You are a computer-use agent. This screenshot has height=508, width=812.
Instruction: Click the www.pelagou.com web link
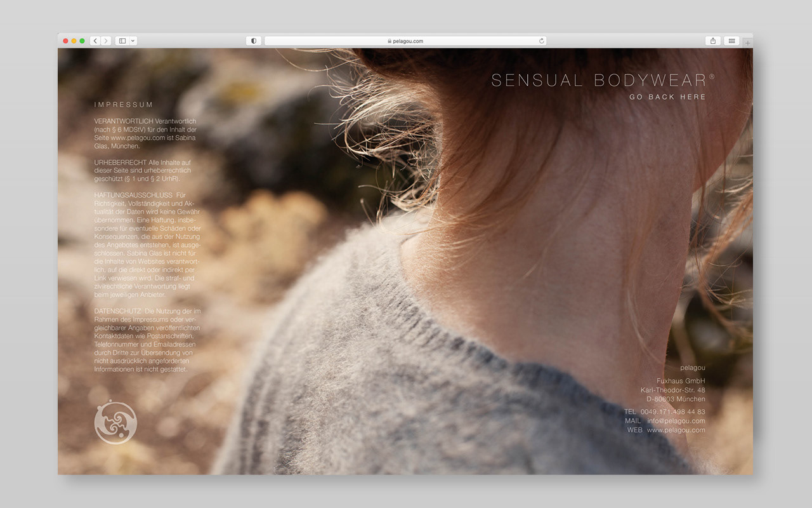pyautogui.click(x=676, y=430)
